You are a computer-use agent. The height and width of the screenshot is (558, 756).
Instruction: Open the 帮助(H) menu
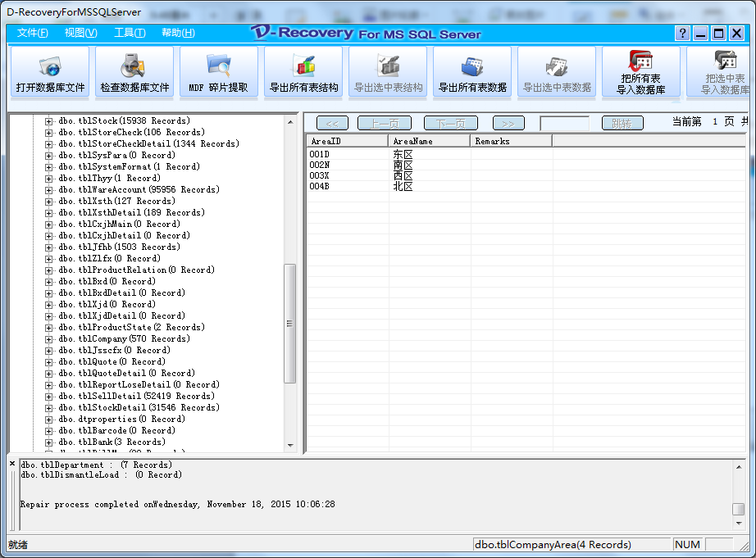179,33
